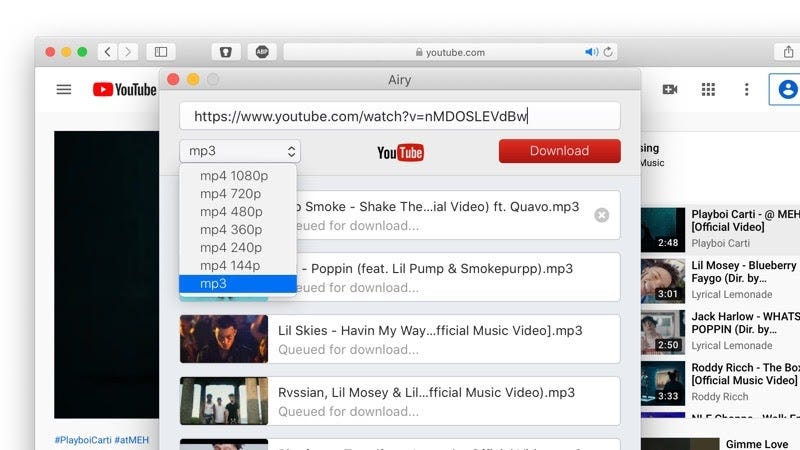Viewport: 800px width, 450px height.
Task: Choose mp4 240p format option
Action: click(x=238, y=247)
